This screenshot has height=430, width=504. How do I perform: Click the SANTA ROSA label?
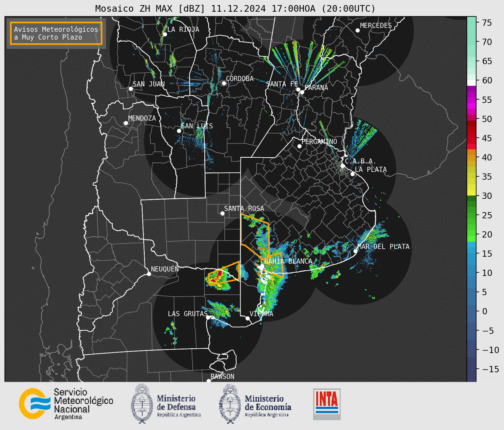click(x=244, y=208)
